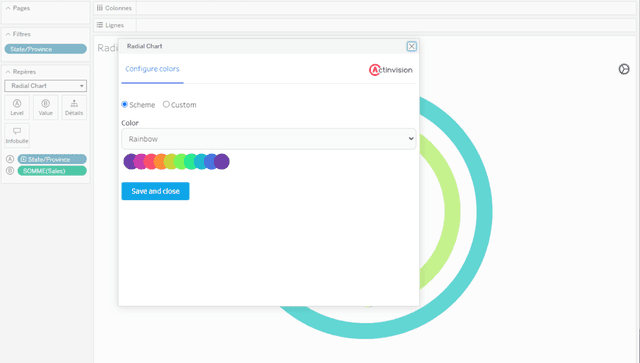Click the circular chart icon at top right
The image size is (640, 363).
coord(624,69)
